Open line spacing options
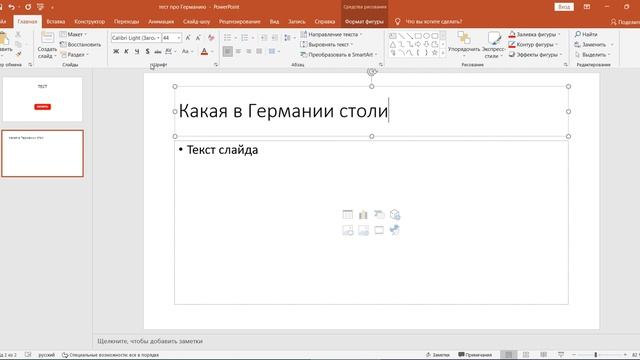Screen dimensions: 640x360 289,38
